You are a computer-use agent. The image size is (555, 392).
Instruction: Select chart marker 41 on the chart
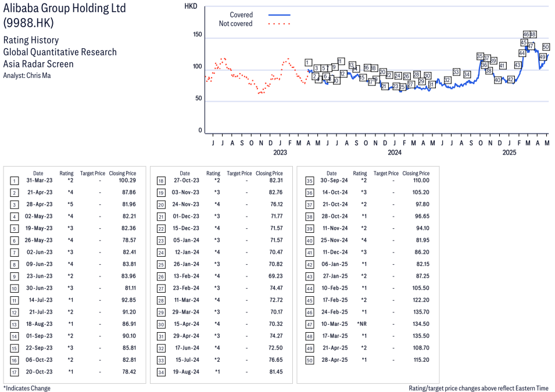pos(502,66)
